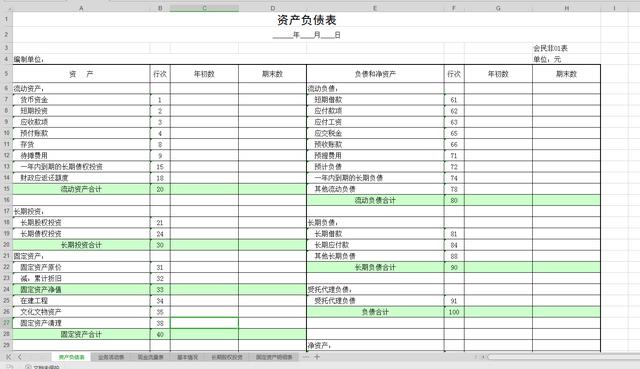Select the 文化文物资产 cell
Screen dimensions: 640x369
(81, 312)
